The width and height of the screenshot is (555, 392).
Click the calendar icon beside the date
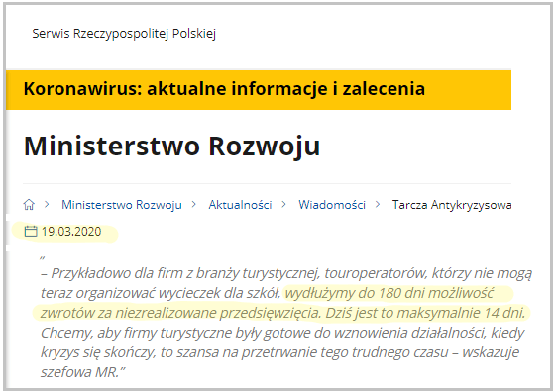pyautogui.click(x=31, y=232)
